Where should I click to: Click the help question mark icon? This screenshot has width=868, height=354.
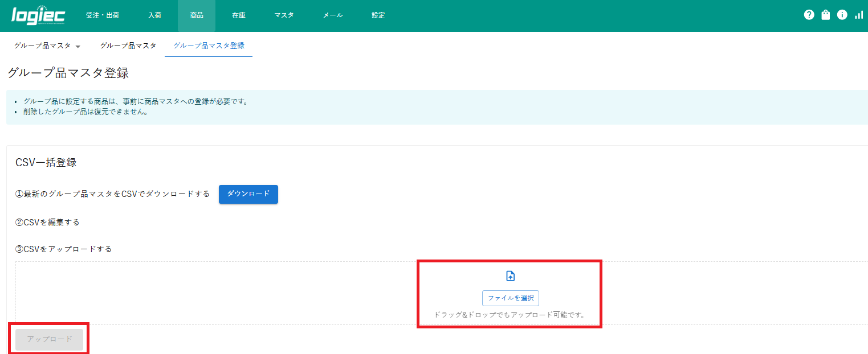tap(809, 15)
